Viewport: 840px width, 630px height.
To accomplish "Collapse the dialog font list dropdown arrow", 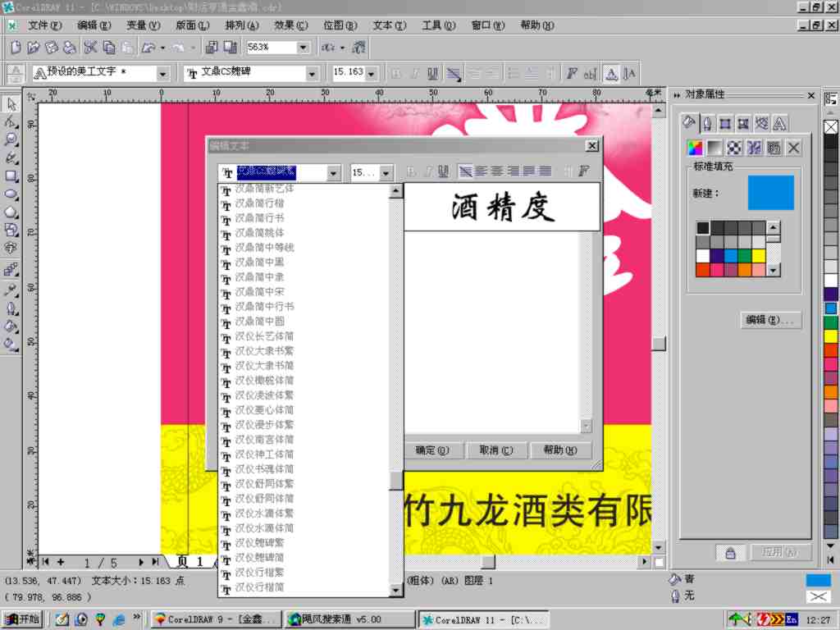I will (x=333, y=173).
